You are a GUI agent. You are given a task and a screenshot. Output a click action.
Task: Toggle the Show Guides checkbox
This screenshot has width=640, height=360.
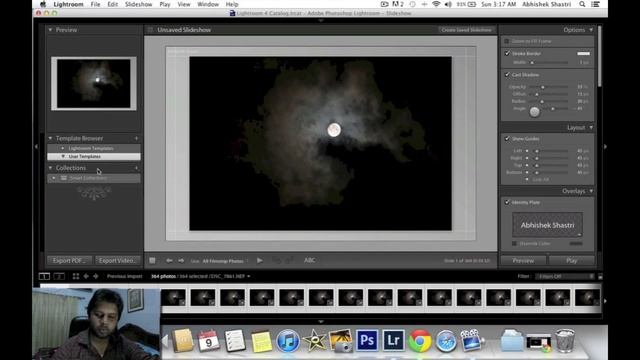pyautogui.click(x=507, y=139)
